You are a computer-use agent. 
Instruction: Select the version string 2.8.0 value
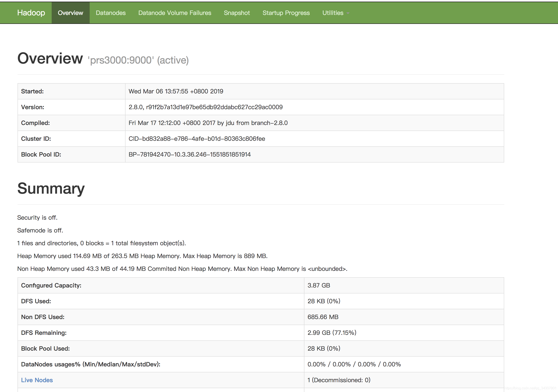point(206,107)
